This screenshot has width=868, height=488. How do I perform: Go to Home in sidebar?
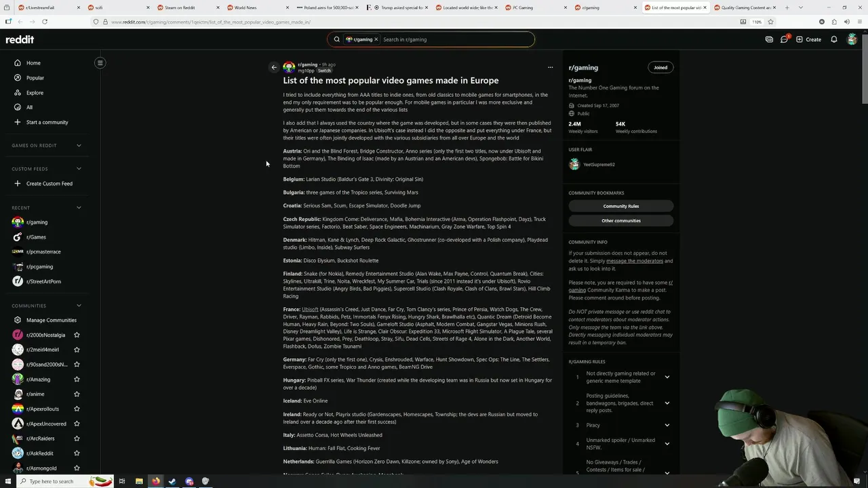[33, 63]
